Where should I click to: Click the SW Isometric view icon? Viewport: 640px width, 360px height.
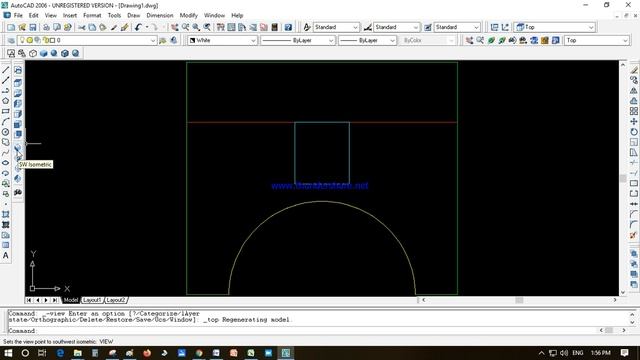coord(18,149)
